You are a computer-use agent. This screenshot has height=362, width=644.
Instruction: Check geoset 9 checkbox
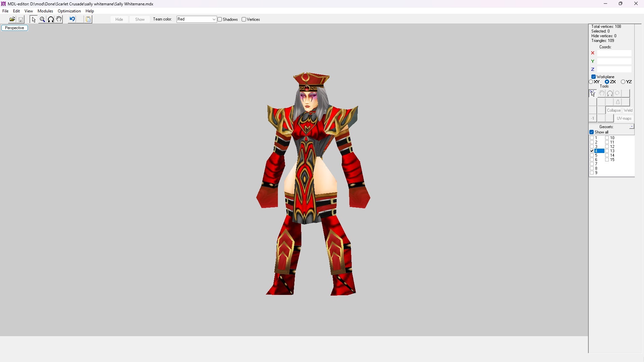(592, 173)
